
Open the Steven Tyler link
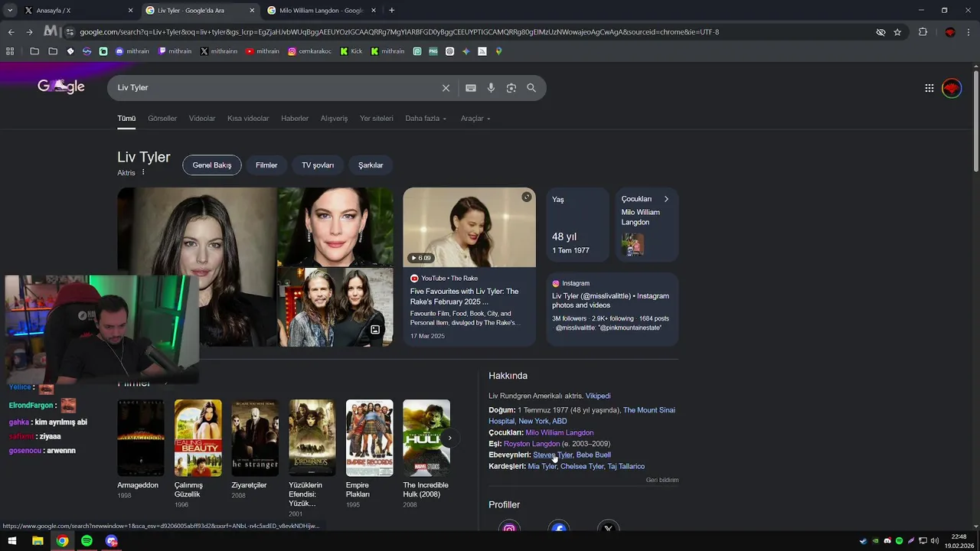pyautogui.click(x=553, y=455)
